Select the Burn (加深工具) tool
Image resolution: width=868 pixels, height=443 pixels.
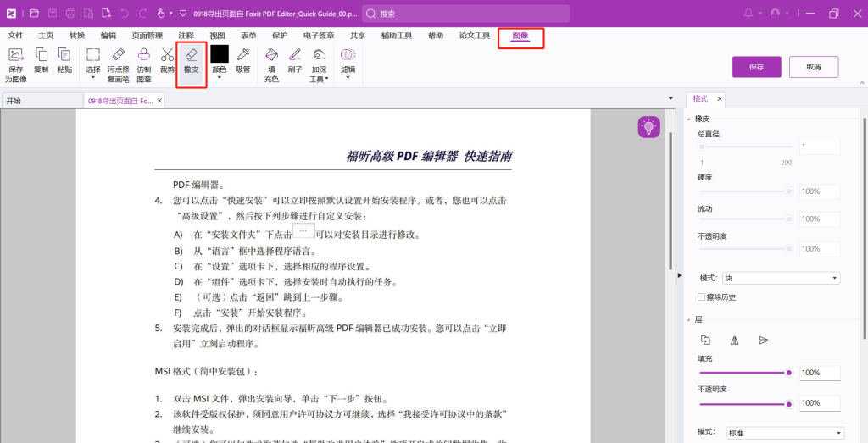coord(319,65)
